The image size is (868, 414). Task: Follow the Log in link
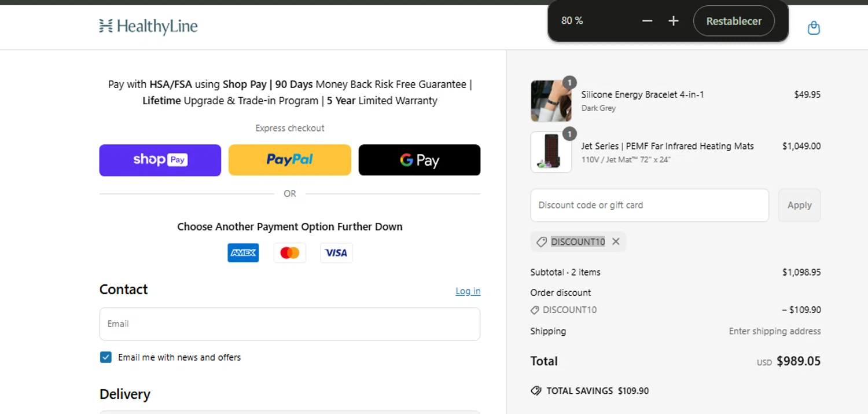[x=468, y=291]
